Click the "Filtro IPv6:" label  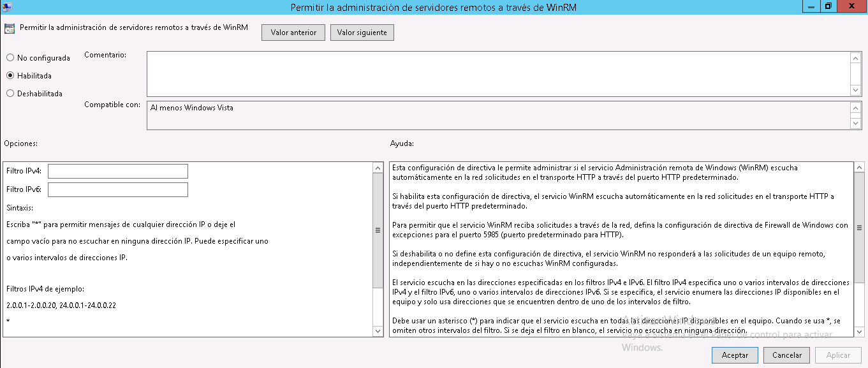[24, 189]
